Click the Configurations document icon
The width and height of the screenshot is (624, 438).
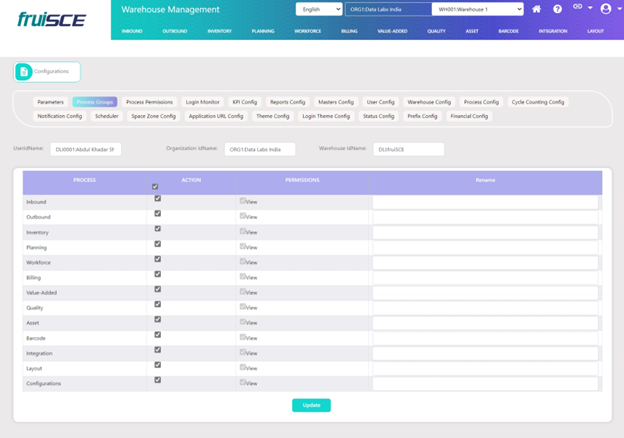(24, 71)
